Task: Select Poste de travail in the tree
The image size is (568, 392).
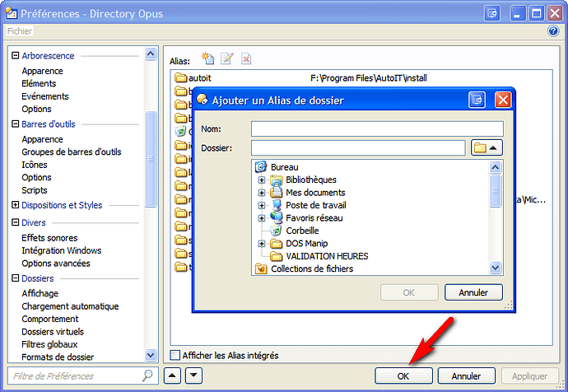Action: click(315, 205)
